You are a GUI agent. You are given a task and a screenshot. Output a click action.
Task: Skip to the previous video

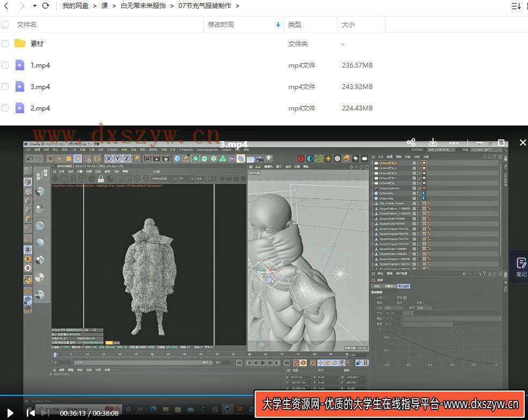point(31,413)
